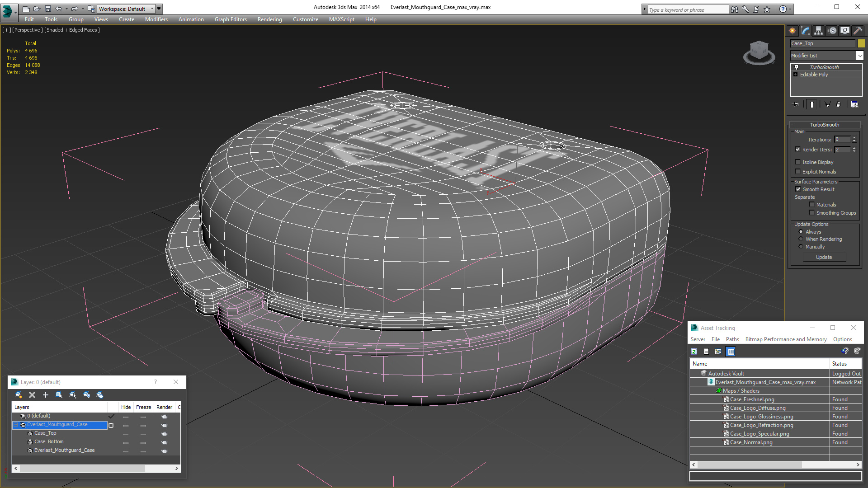This screenshot has height=488, width=868.
Task: Open Bitmap Performance and Memory menu
Action: [x=786, y=339]
